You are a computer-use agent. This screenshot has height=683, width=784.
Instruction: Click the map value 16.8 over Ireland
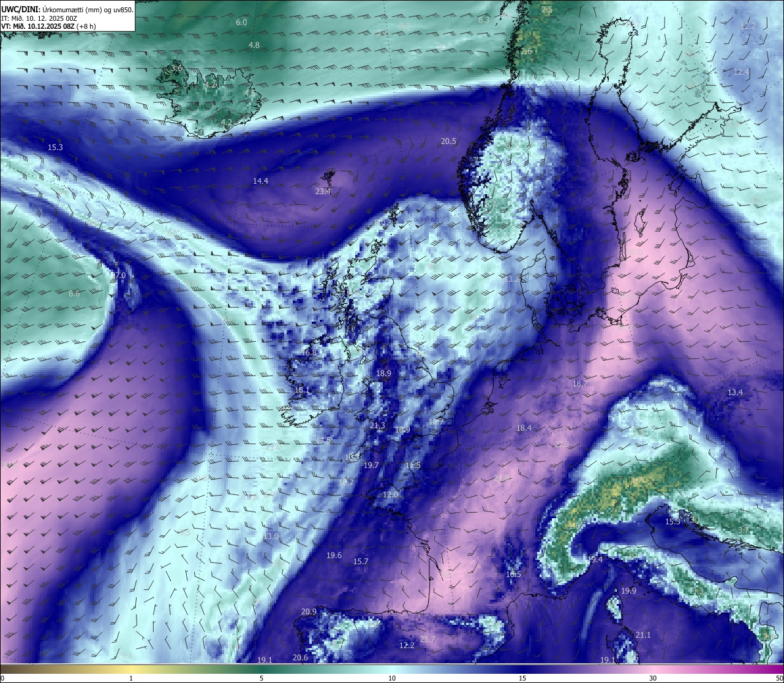point(309,353)
